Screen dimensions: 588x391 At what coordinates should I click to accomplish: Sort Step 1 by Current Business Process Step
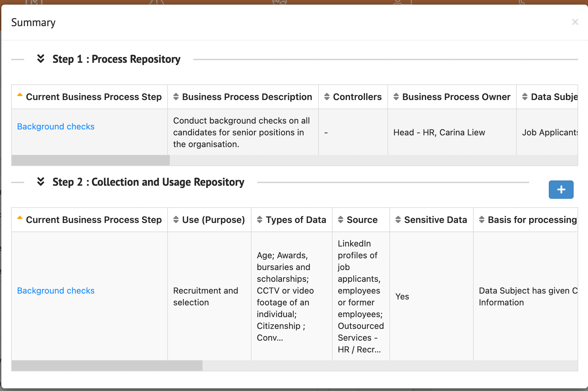click(x=90, y=97)
